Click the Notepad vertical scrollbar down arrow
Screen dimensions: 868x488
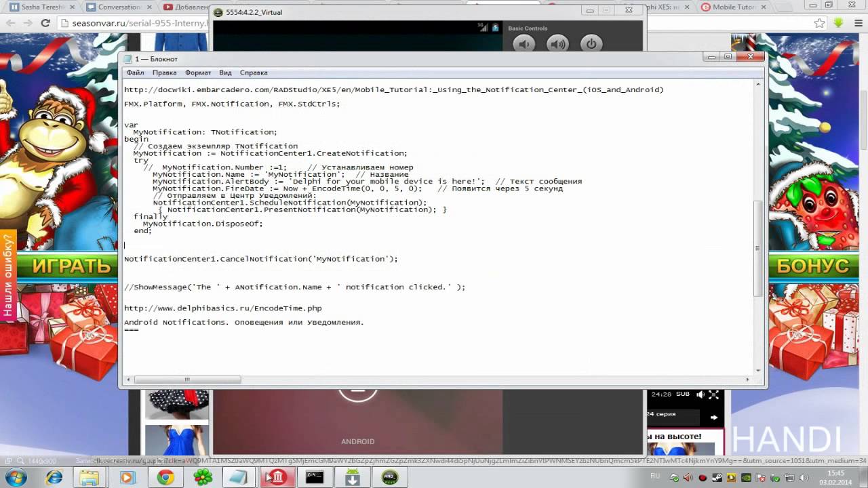coord(757,370)
